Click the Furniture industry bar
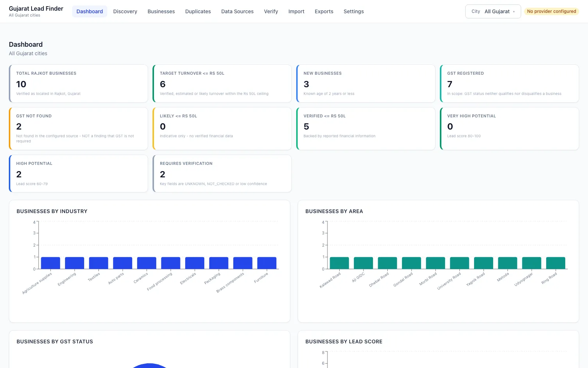 (x=267, y=263)
